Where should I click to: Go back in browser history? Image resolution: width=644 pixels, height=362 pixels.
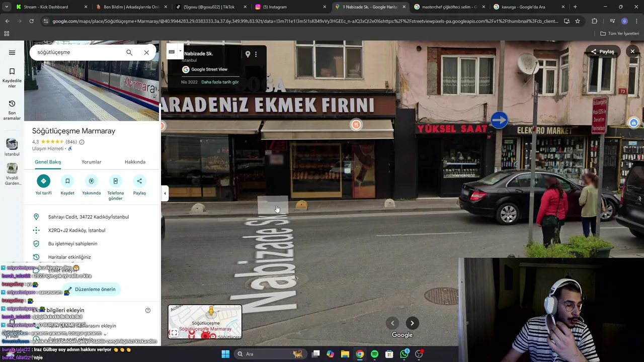pos(7,21)
